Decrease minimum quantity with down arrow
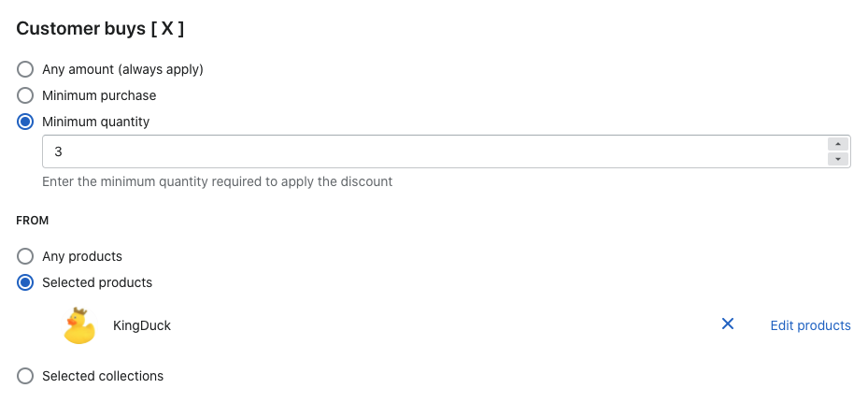 [x=838, y=159]
